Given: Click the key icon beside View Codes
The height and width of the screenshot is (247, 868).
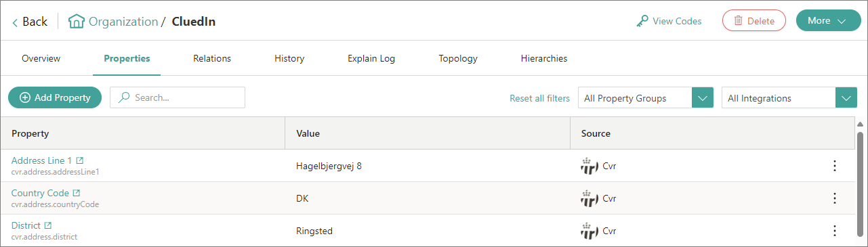Looking at the screenshot, I should (642, 21).
